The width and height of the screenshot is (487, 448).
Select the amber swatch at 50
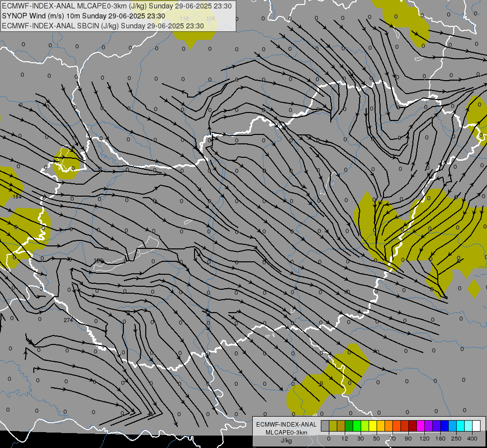click(381, 426)
